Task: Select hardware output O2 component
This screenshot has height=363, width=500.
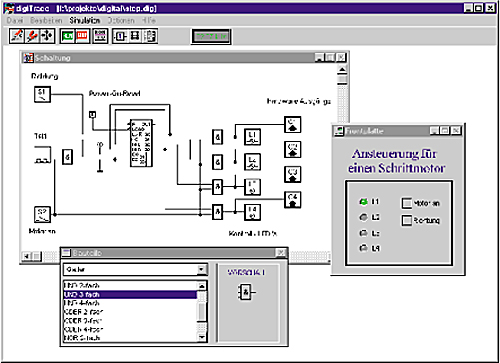Action: point(292,150)
